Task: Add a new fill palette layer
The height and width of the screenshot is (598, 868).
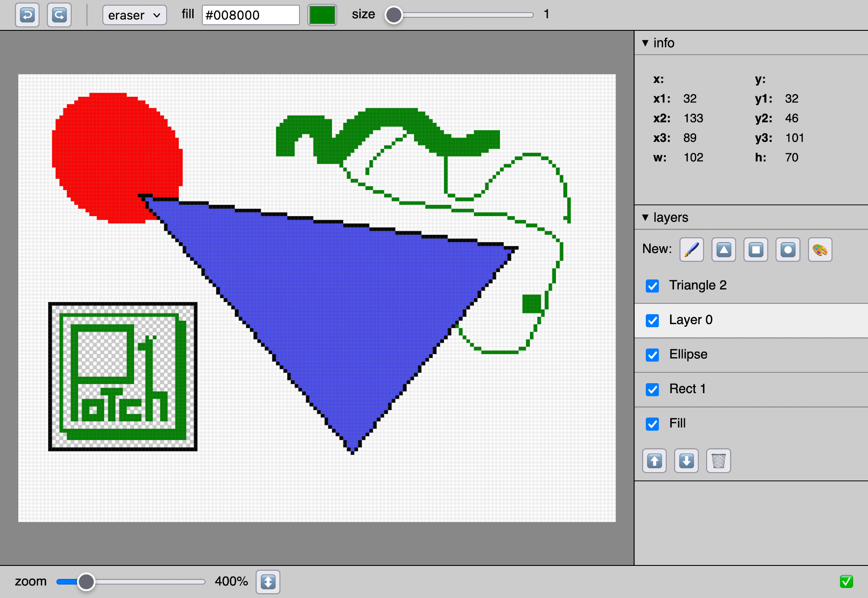Action: click(820, 250)
